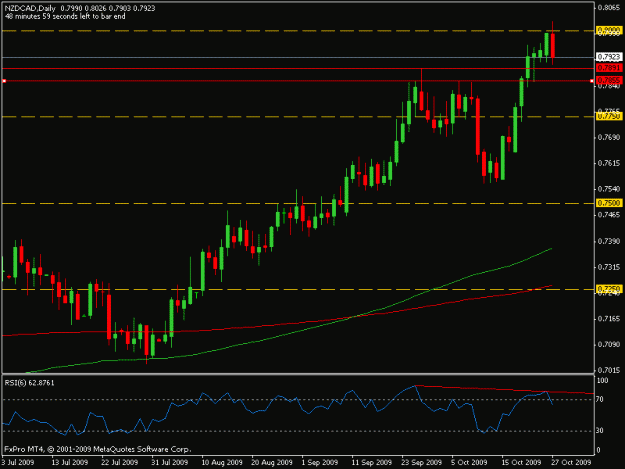Click the RSI scale value 0
Screen dimensions: 625x469
598,451
